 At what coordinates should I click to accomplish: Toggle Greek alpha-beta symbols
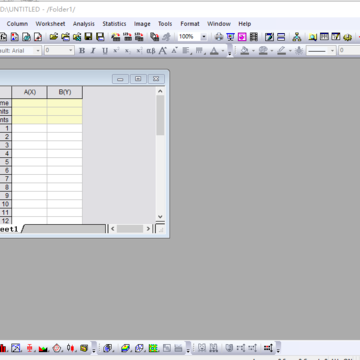[151, 51]
